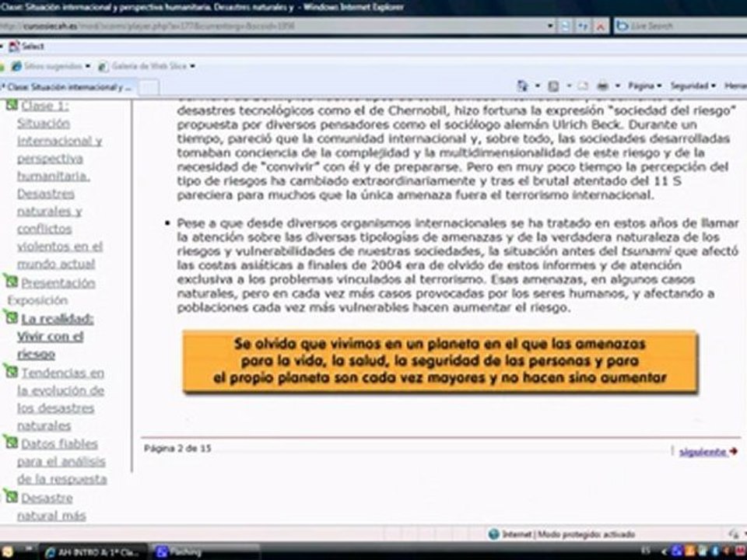
Task: Click the red arrow next to siguiente
Action: click(x=733, y=451)
